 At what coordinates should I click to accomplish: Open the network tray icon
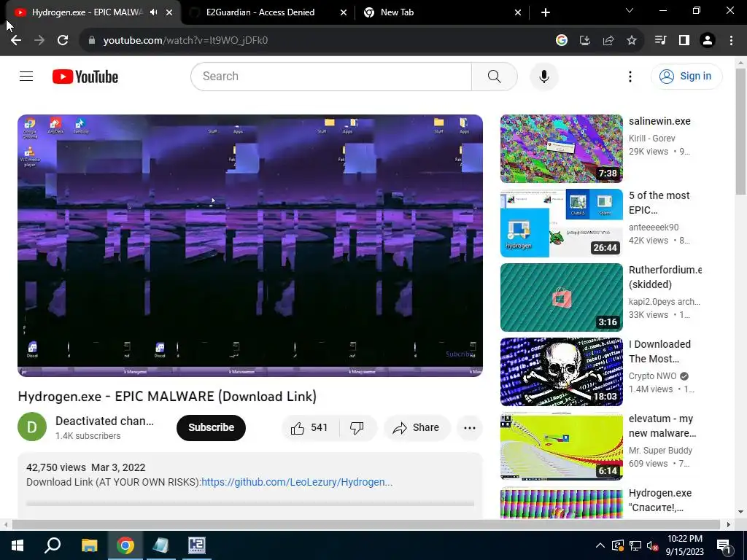(x=635, y=545)
